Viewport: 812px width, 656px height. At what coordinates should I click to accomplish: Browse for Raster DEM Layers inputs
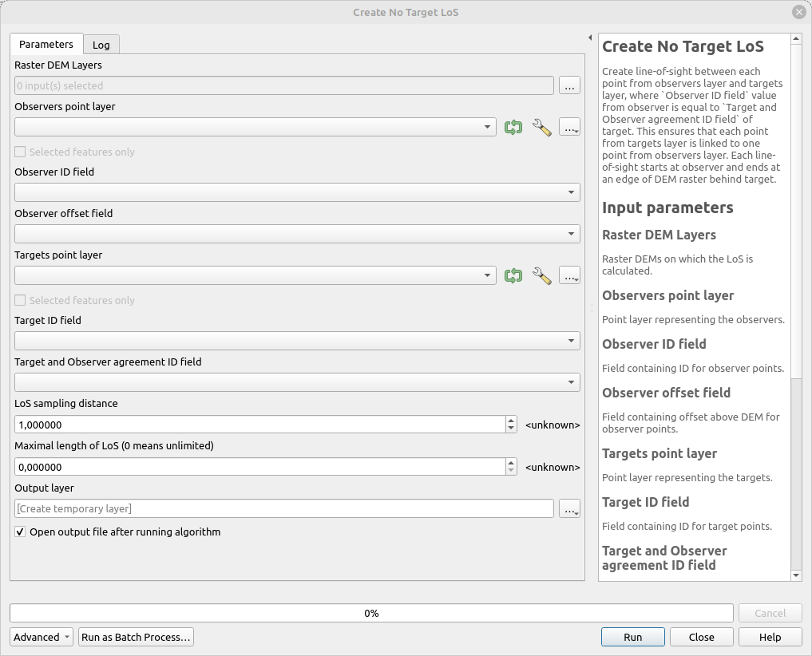(x=568, y=85)
